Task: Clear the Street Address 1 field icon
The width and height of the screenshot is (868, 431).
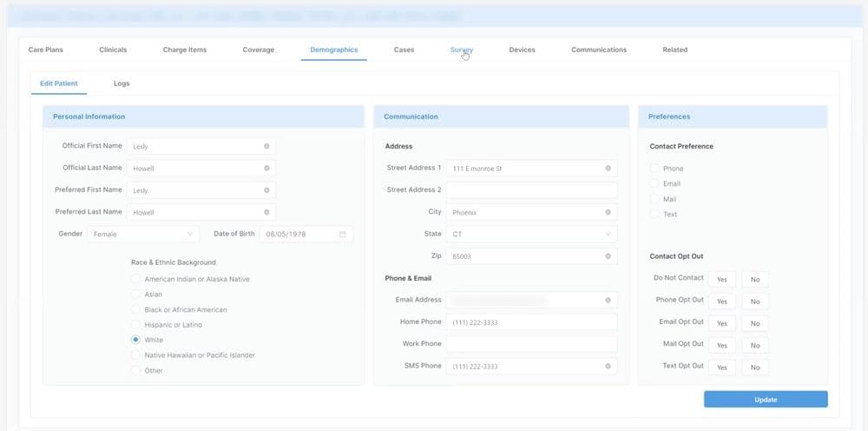Action: click(608, 168)
